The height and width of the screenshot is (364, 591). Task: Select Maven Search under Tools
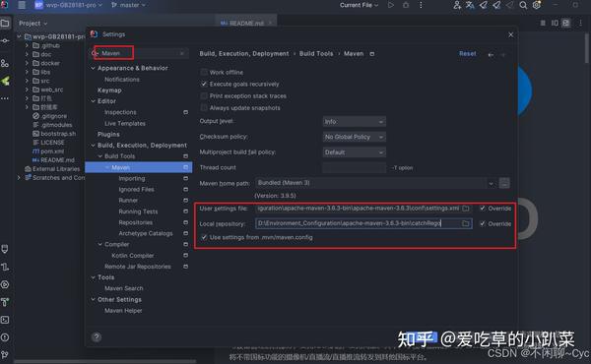[124, 288]
